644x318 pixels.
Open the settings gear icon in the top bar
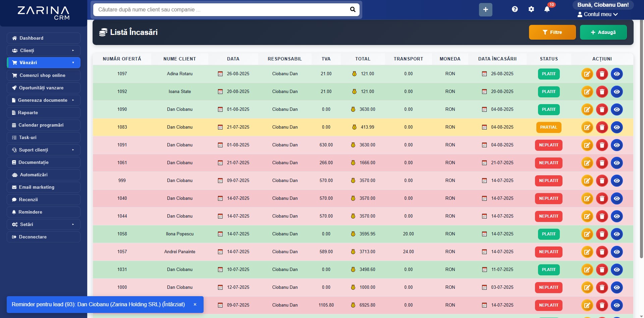point(531,9)
